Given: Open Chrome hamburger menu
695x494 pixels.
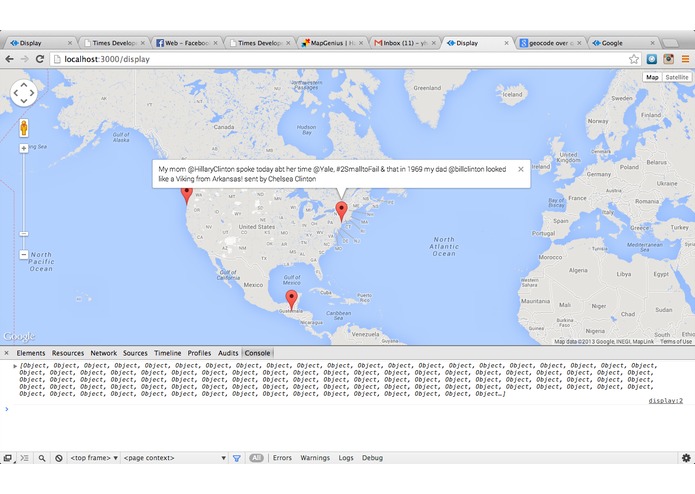Looking at the screenshot, I should point(685,59).
